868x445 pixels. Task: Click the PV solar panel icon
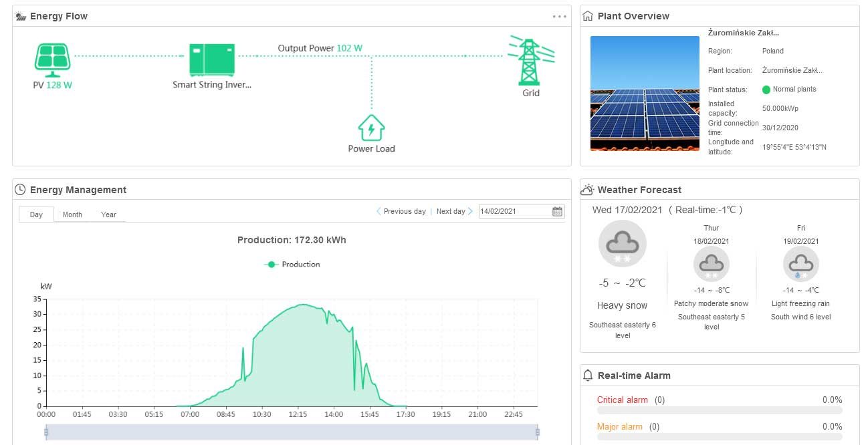click(52, 59)
